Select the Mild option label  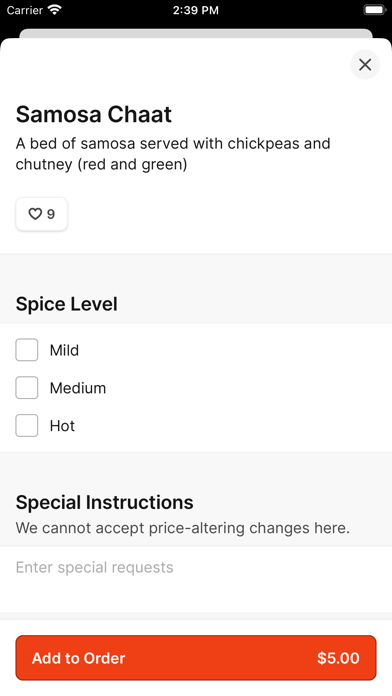tap(64, 350)
